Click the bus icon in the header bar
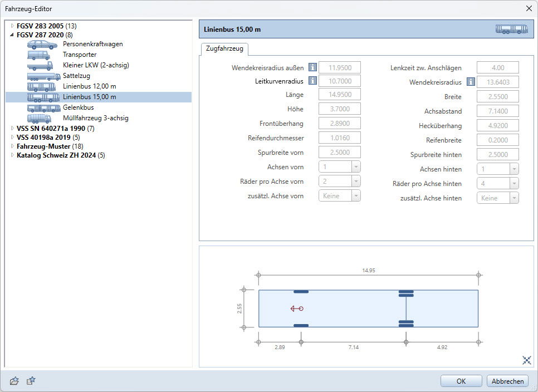Image resolution: width=538 pixels, height=392 pixels. [512, 30]
